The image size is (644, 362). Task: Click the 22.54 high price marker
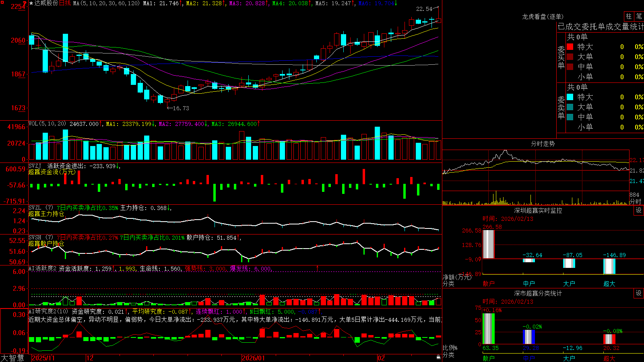(424, 9)
